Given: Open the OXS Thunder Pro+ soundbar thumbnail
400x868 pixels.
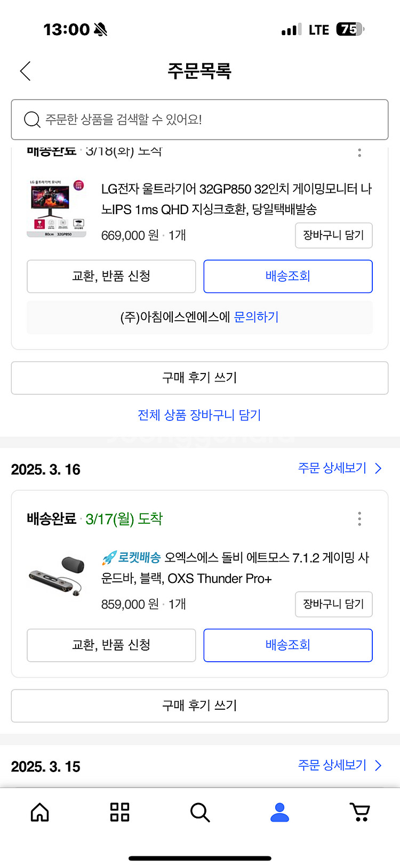Looking at the screenshot, I should coord(56,577).
